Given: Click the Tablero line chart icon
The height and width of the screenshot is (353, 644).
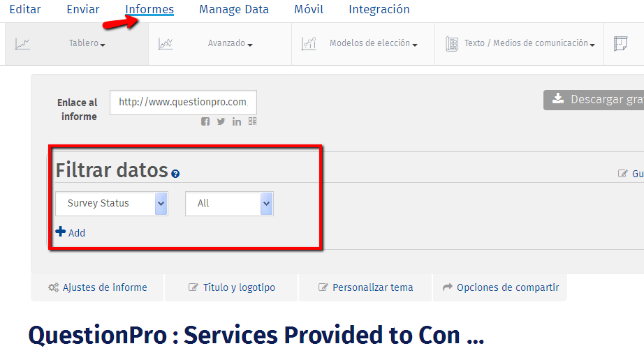Looking at the screenshot, I should (x=22, y=43).
